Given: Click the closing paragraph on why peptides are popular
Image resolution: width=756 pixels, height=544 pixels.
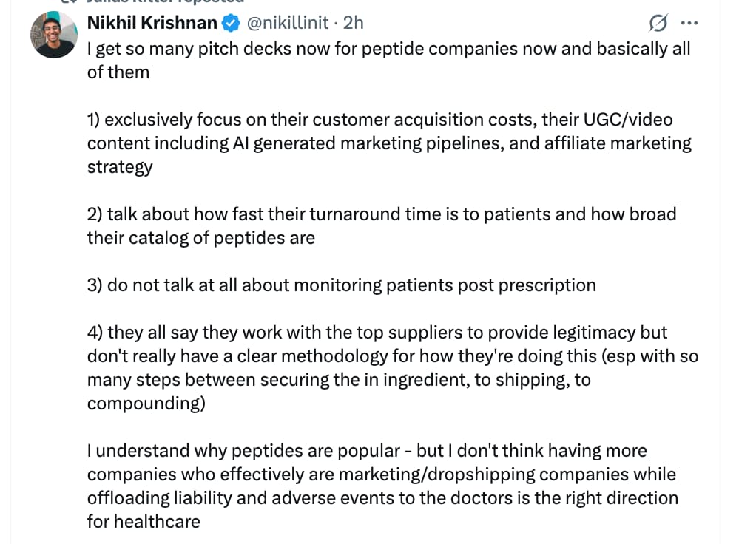Looking at the screenshot, I should pyautogui.click(x=382, y=486).
